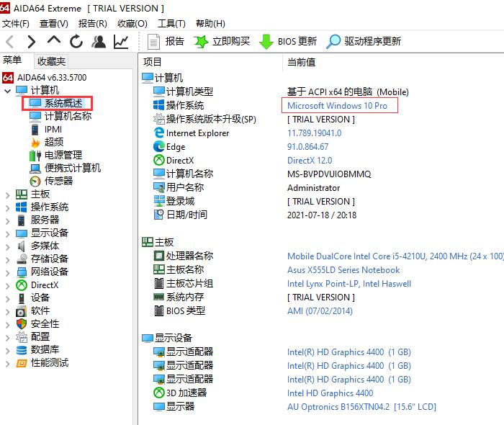This screenshot has width=504, height=425.
Task: Click the 项目 column header
Action: [x=153, y=62]
